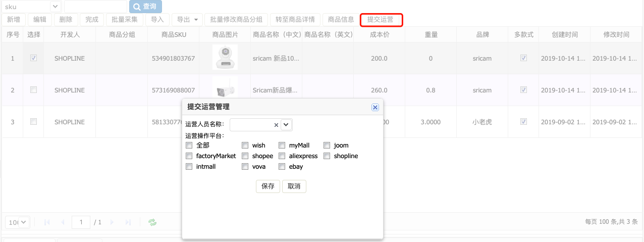Viewport: 644px width, 242px height.
Task: Check the shopline platform checkbox
Action: 327,156
